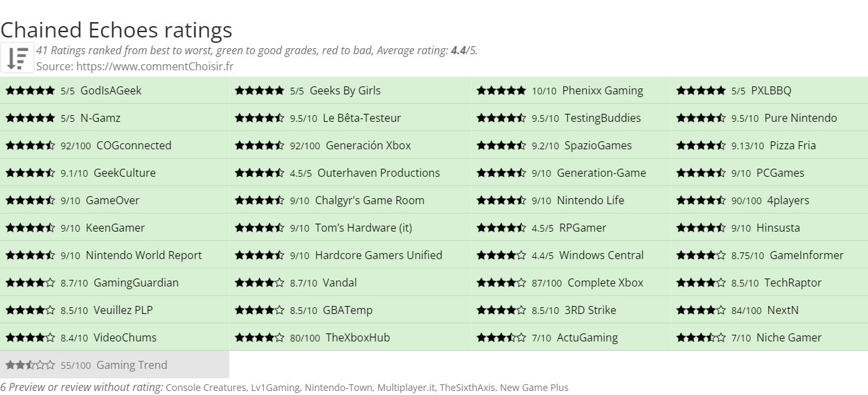
Task: Open the Nintendo Life review
Action: click(x=591, y=200)
